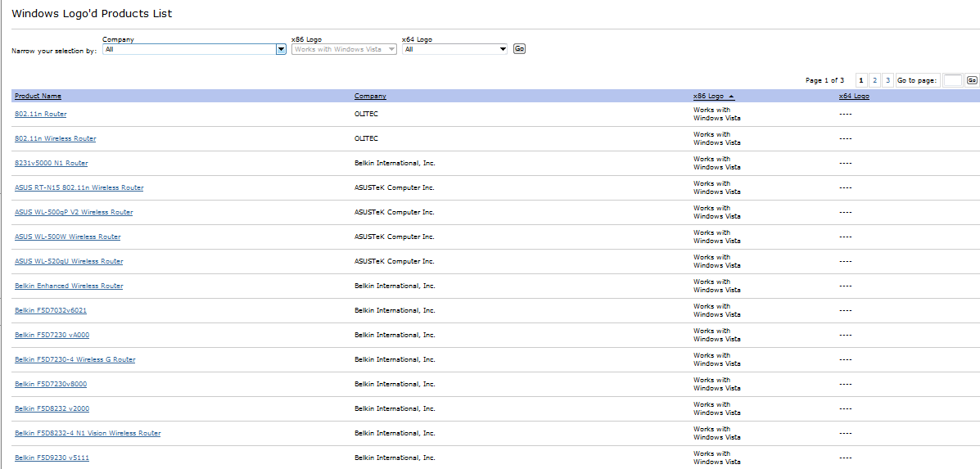Open Belkin F5D8232-4 N1 Vision Wireless Router
Image resolution: width=980 pixels, height=469 pixels.
pyautogui.click(x=88, y=434)
